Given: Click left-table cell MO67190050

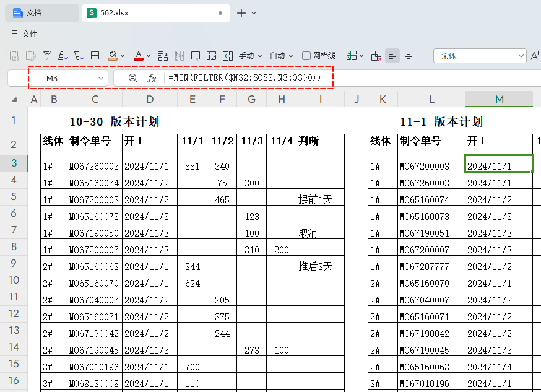Looking at the screenshot, I should tap(95, 230).
